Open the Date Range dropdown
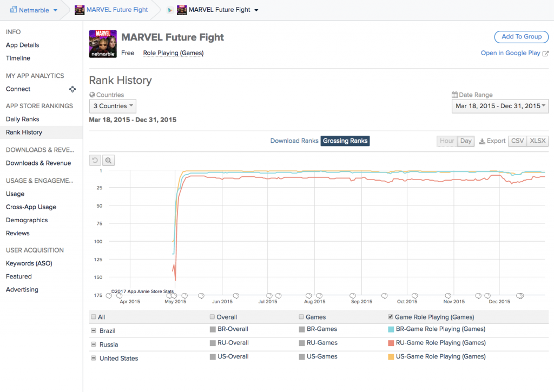Viewport: 554px width, 392px height. (500, 106)
